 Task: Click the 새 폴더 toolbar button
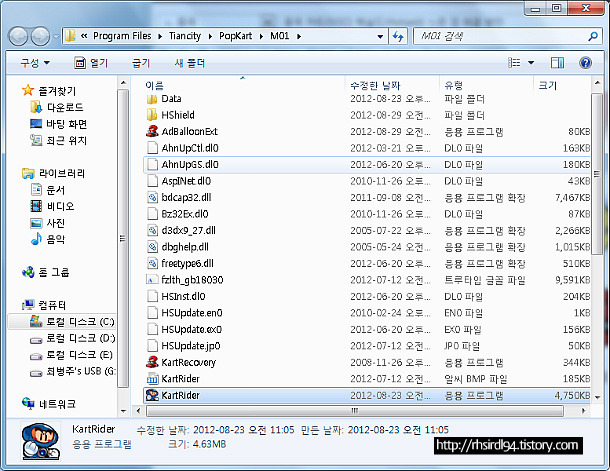189,63
